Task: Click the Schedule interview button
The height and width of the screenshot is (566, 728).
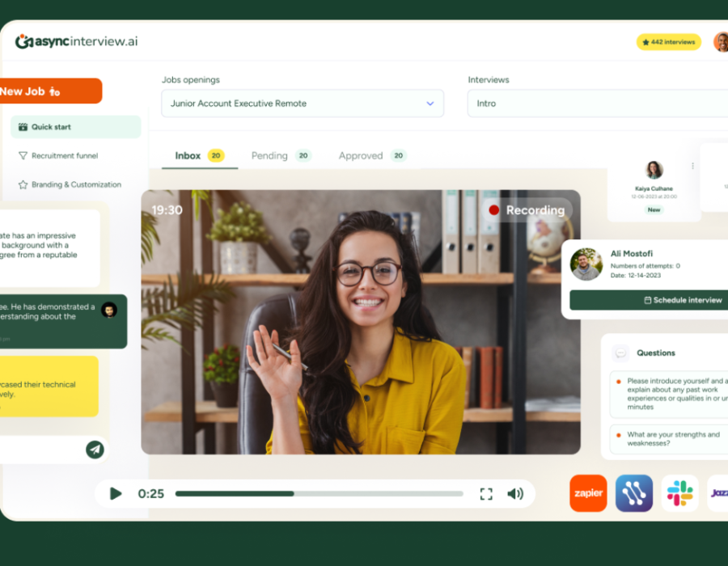Action: pyautogui.click(x=651, y=300)
